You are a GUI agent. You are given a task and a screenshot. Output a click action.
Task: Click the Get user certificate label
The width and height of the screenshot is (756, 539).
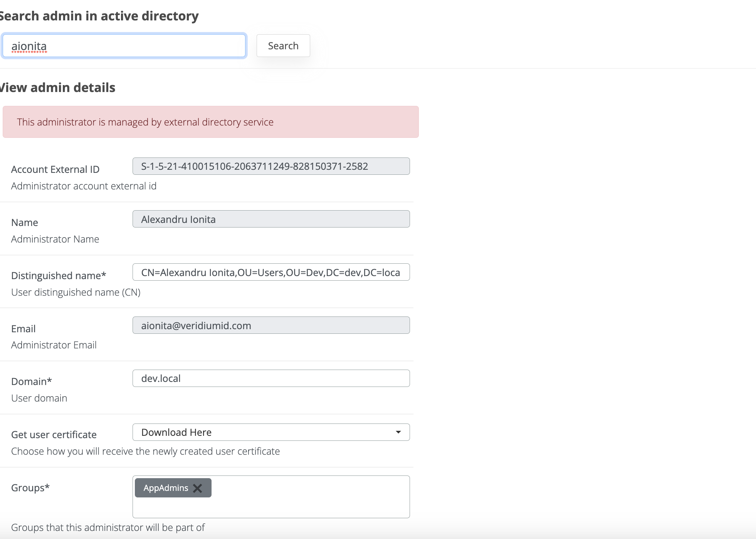tap(54, 435)
